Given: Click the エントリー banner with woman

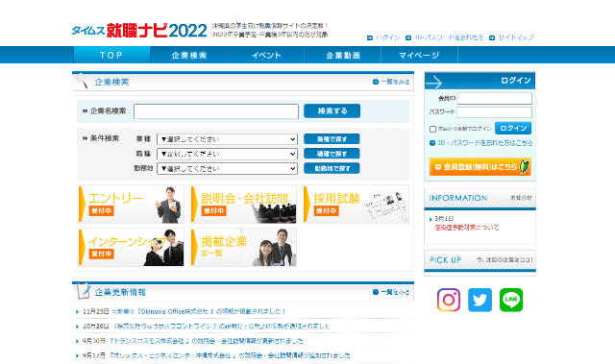Looking at the screenshot, I should [131, 205].
